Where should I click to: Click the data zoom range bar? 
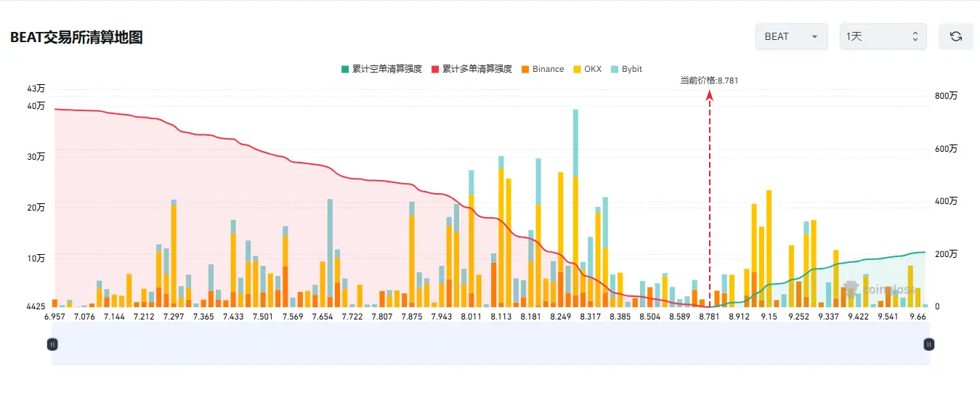coord(490,344)
